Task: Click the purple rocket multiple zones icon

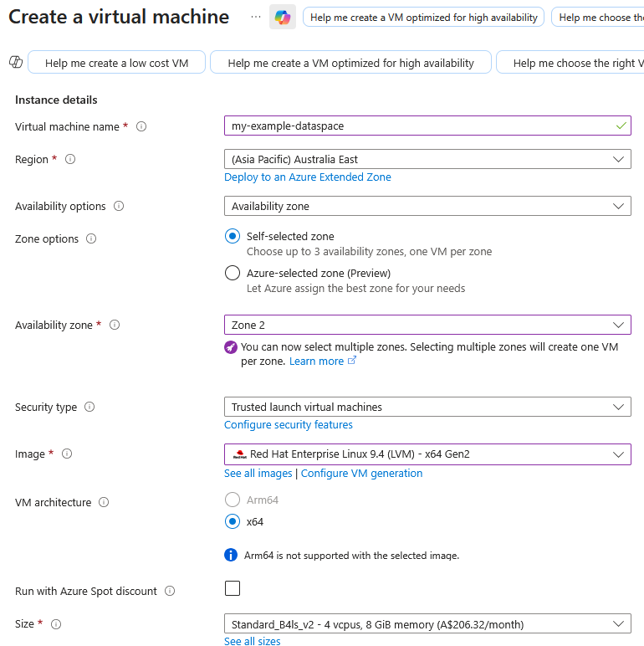Action: tap(231, 347)
